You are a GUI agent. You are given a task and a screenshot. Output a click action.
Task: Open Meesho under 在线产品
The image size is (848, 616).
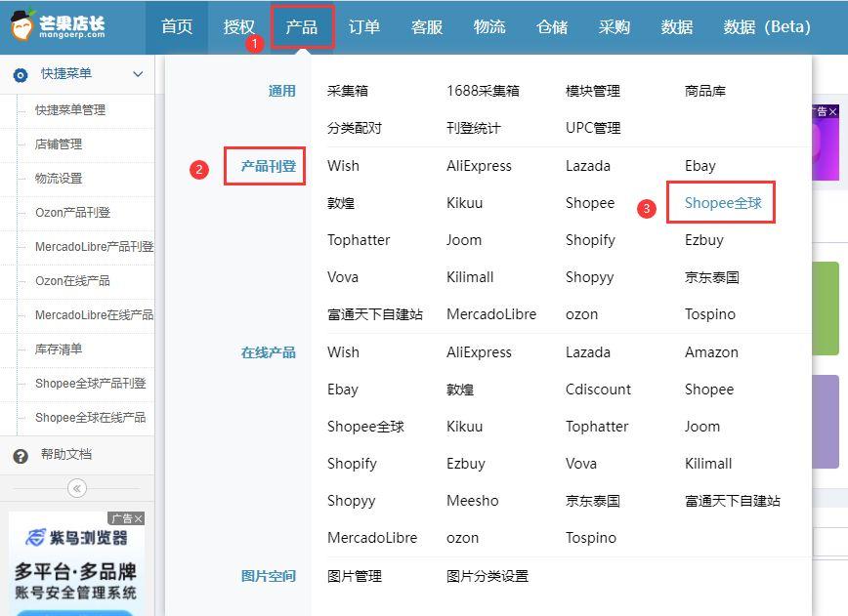[472, 501]
